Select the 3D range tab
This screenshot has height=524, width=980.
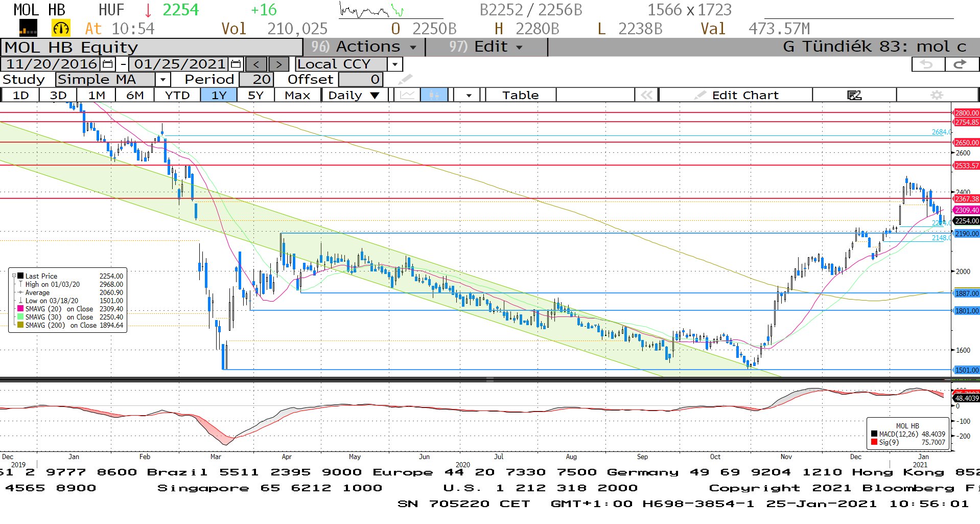point(58,95)
